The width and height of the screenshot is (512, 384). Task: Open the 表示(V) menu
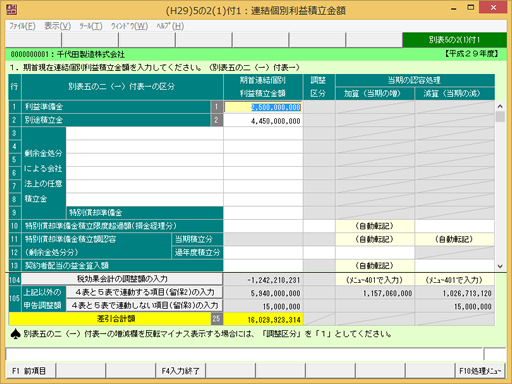pos(58,26)
